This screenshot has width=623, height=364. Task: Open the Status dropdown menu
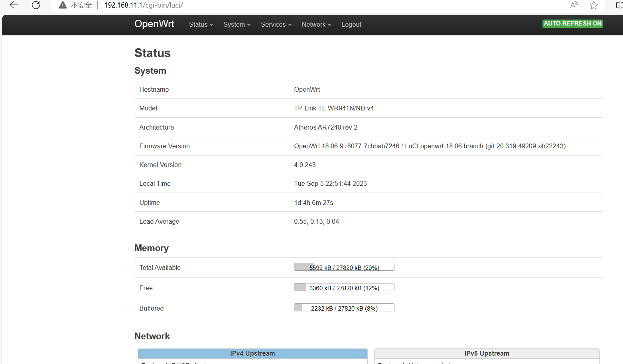pyautogui.click(x=201, y=24)
